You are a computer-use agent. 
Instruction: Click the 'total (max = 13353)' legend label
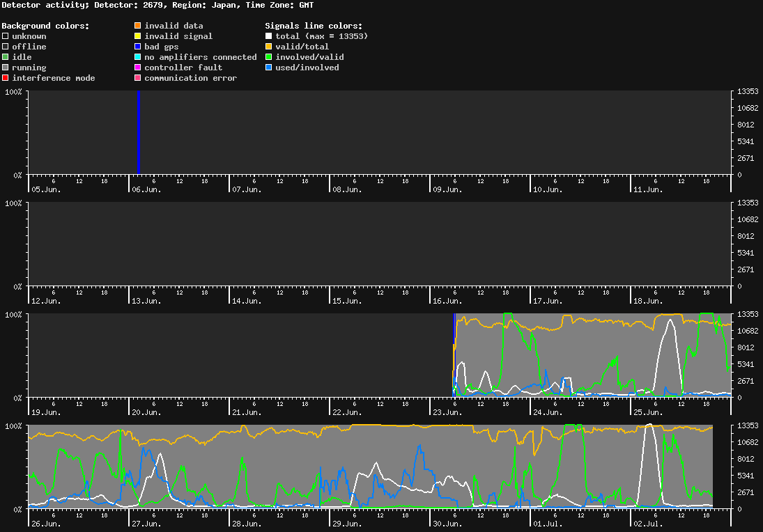pos(322,36)
